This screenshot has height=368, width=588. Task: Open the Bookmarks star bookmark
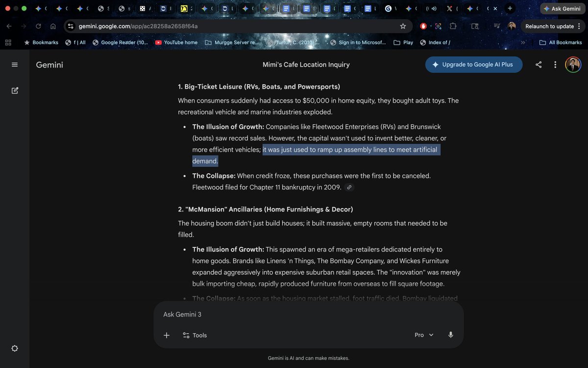coord(41,43)
